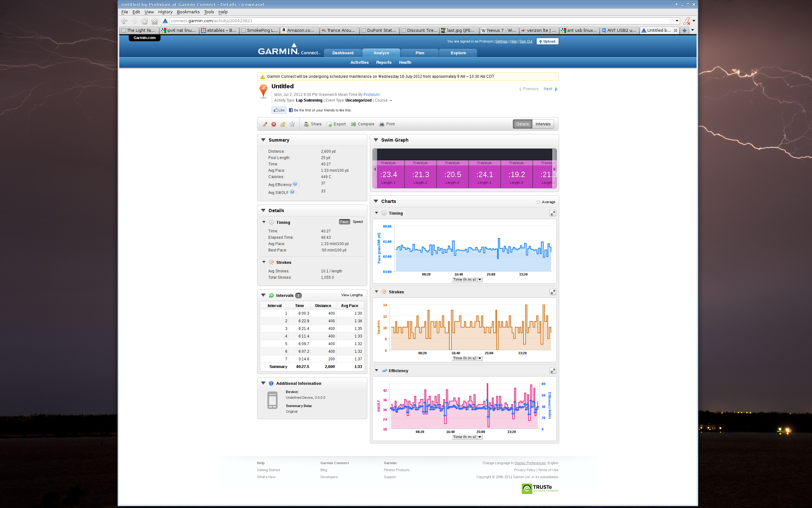Expand the Timing chart to full size
Image resolution: width=812 pixels, height=508 pixels.
tap(553, 213)
